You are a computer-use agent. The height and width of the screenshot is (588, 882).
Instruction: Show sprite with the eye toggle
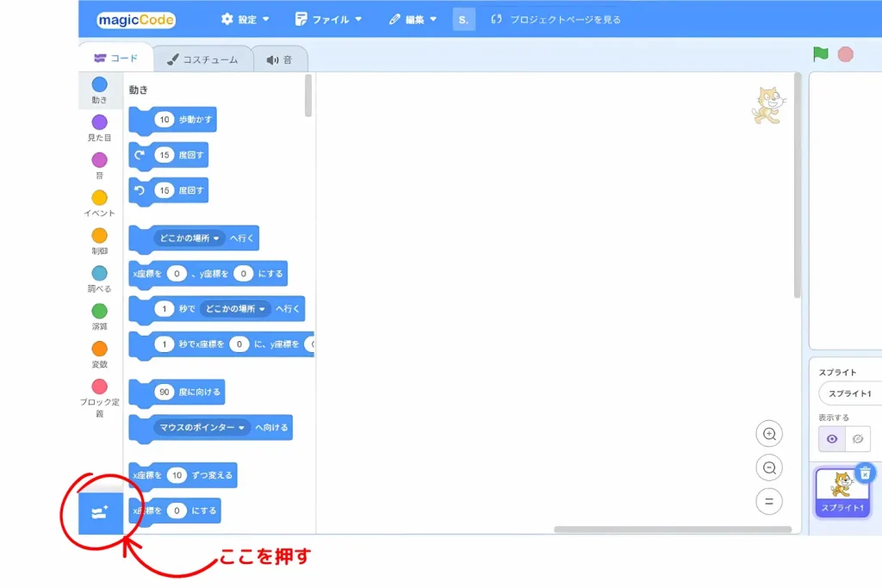coord(831,439)
